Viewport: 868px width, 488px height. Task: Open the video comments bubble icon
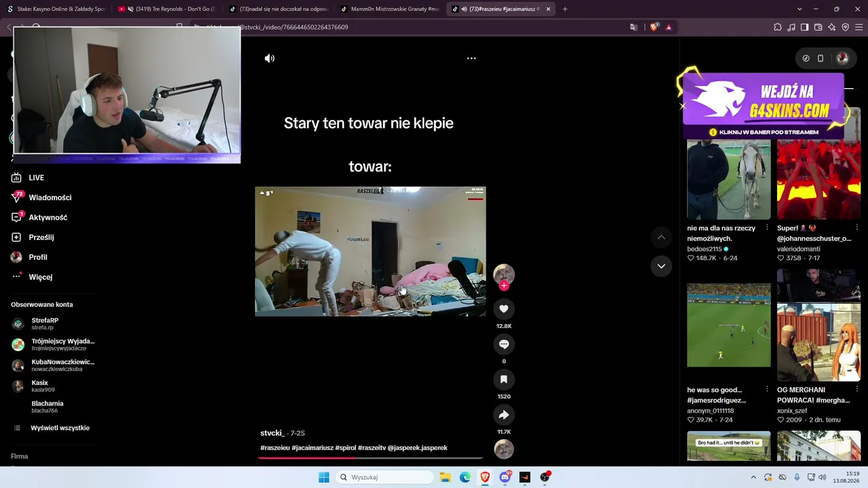(504, 344)
